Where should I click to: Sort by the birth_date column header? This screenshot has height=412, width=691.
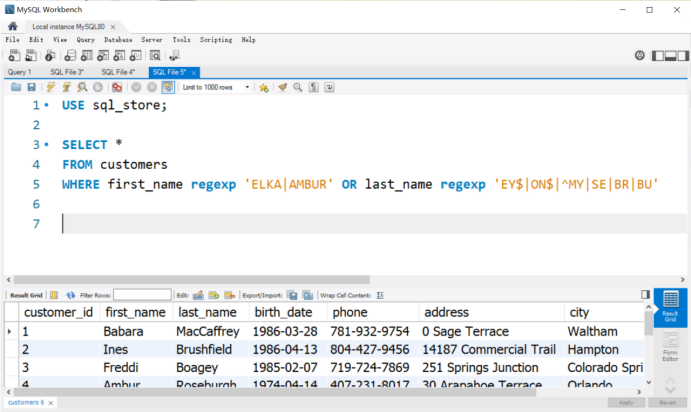click(288, 312)
